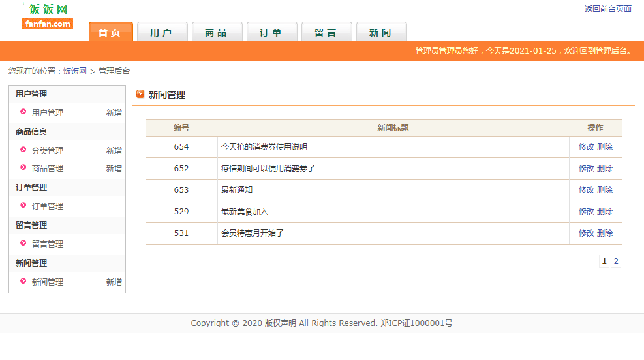Click 删除 for news 653

click(605, 189)
